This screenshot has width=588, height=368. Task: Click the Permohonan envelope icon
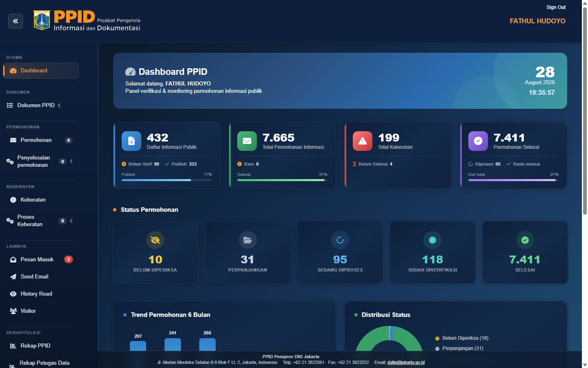click(x=13, y=140)
